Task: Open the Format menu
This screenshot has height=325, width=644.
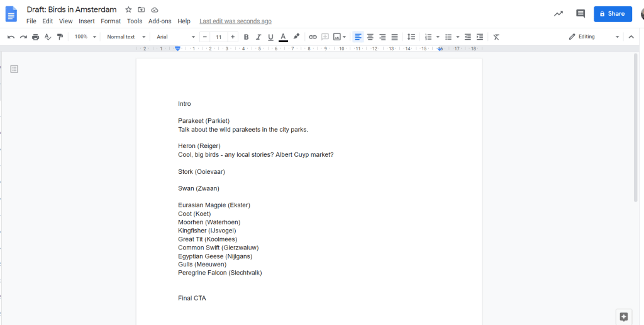Action: (111, 21)
